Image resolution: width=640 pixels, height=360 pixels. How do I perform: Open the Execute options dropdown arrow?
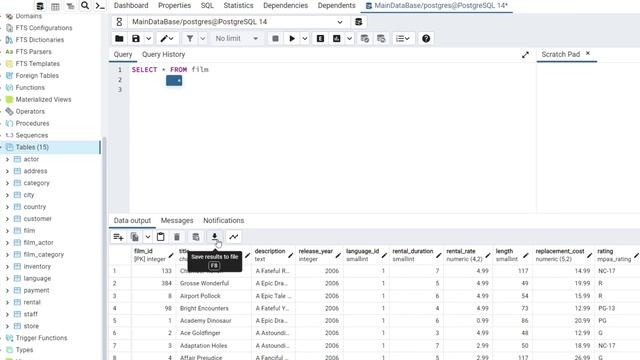tap(304, 38)
